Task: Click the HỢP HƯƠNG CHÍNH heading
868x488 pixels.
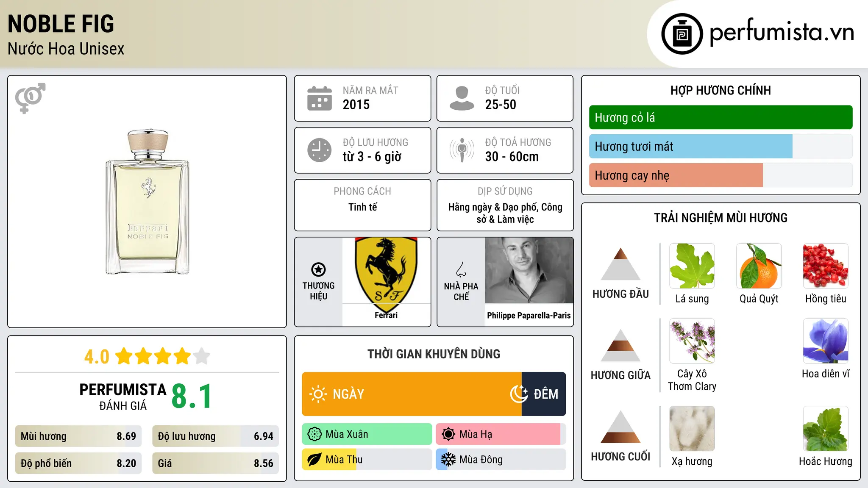Action: (721, 91)
